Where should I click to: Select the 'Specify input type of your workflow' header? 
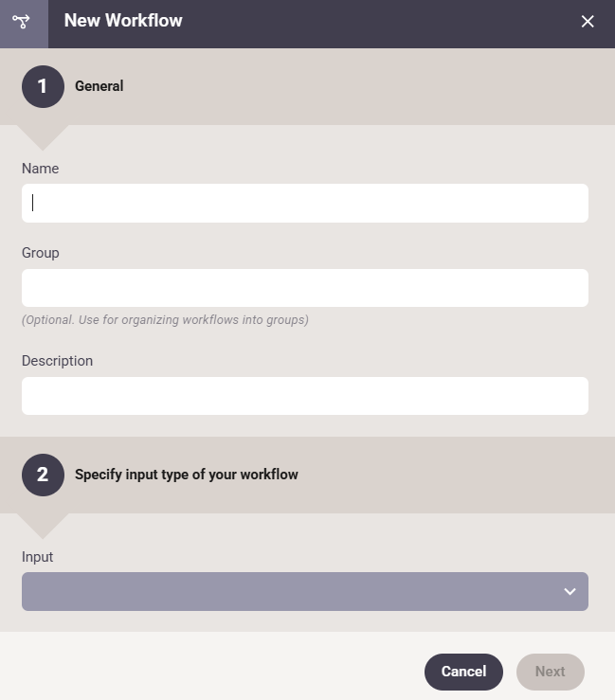307,475
